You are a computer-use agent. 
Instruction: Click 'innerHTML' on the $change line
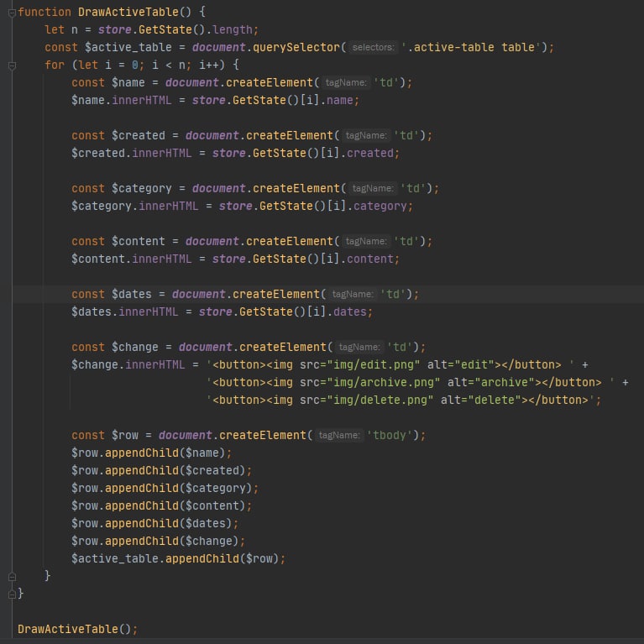pyautogui.click(x=155, y=365)
